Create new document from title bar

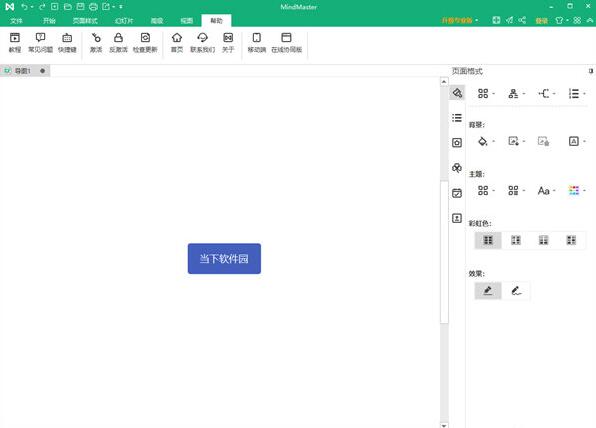tap(55, 7)
